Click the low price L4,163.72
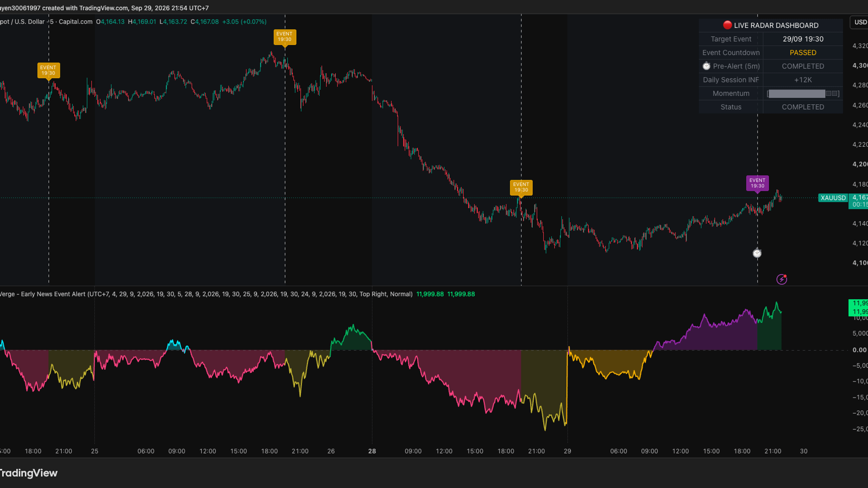The image size is (868, 488). [173, 22]
